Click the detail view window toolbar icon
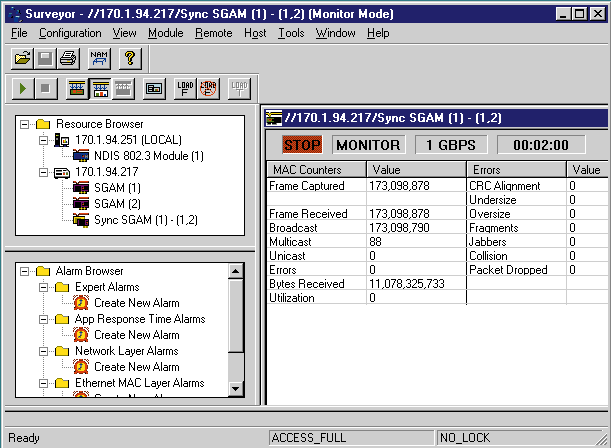 [154, 88]
